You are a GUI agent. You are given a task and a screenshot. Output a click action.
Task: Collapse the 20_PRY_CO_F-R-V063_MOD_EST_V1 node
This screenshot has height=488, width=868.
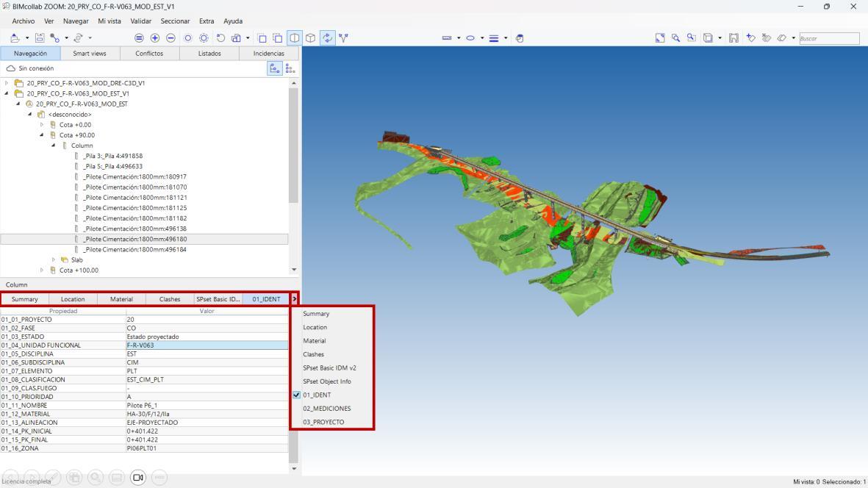7,93
